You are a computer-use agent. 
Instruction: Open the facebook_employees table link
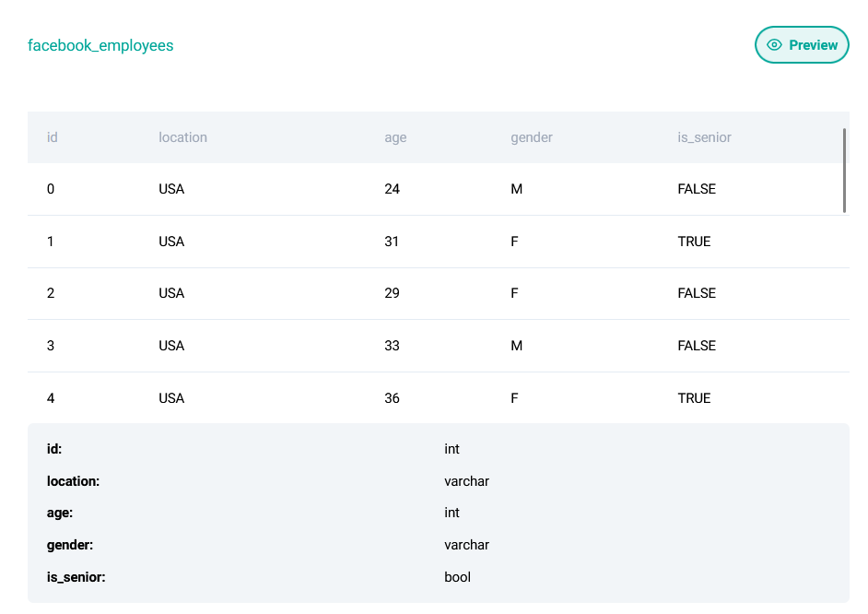[x=101, y=45]
